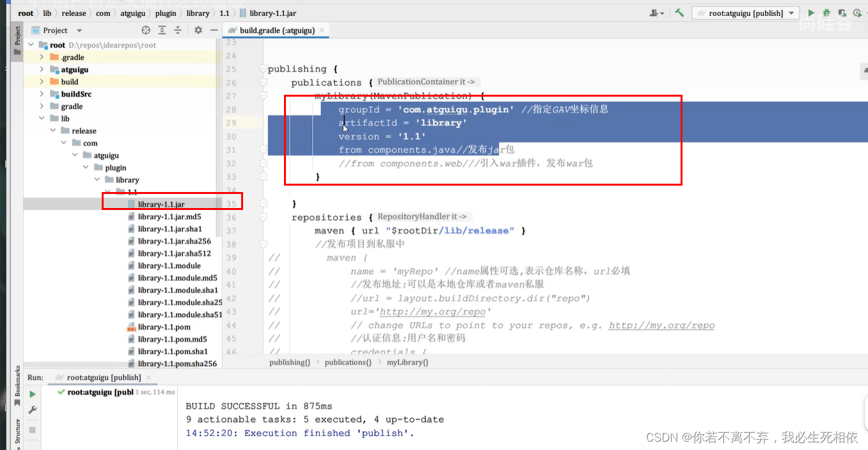The width and height of the screenshot is (868, 450).
Task: Rerun build with green arrow in Run panel
Action: (33, 394)
